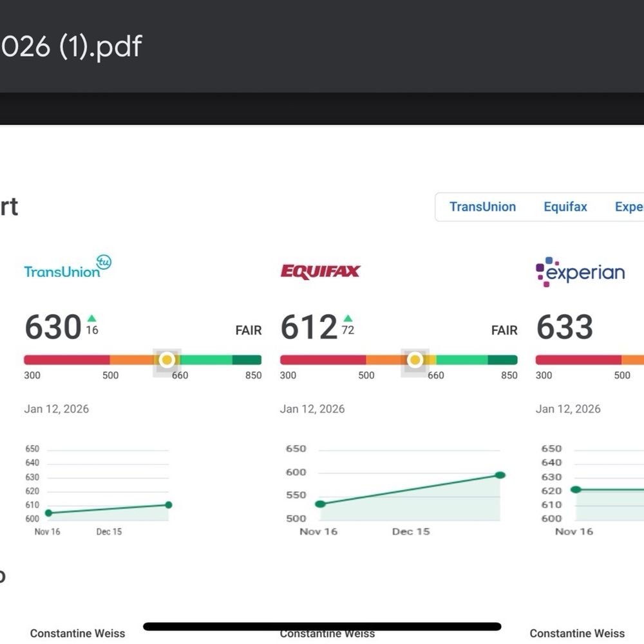Click the Equifax chart's latest data point
This screenshot has height=644, width=644.
pos(500,475)
